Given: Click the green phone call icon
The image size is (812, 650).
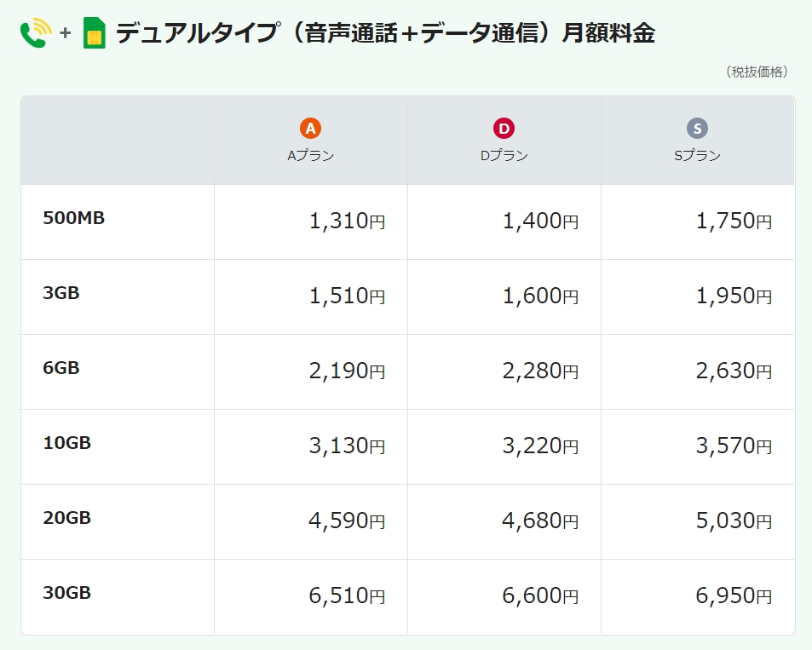Looking at the screenshot, I should click(36, 32).
